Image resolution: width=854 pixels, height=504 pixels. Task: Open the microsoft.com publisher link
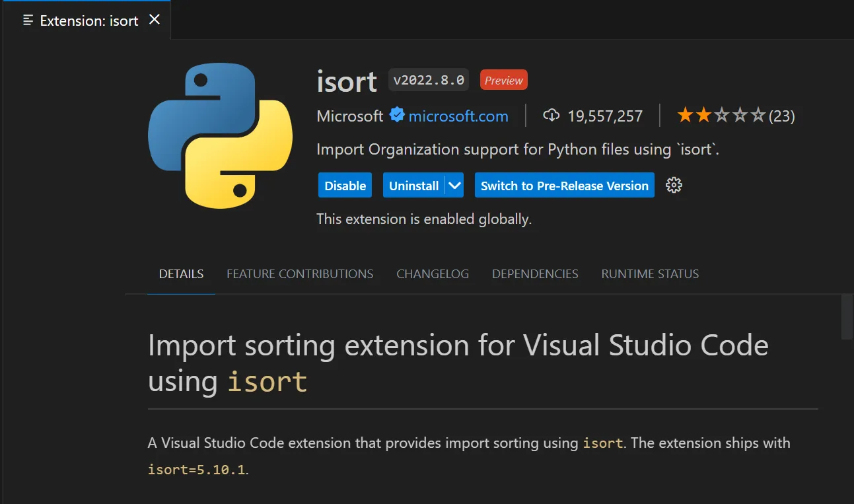pos(458,116)
